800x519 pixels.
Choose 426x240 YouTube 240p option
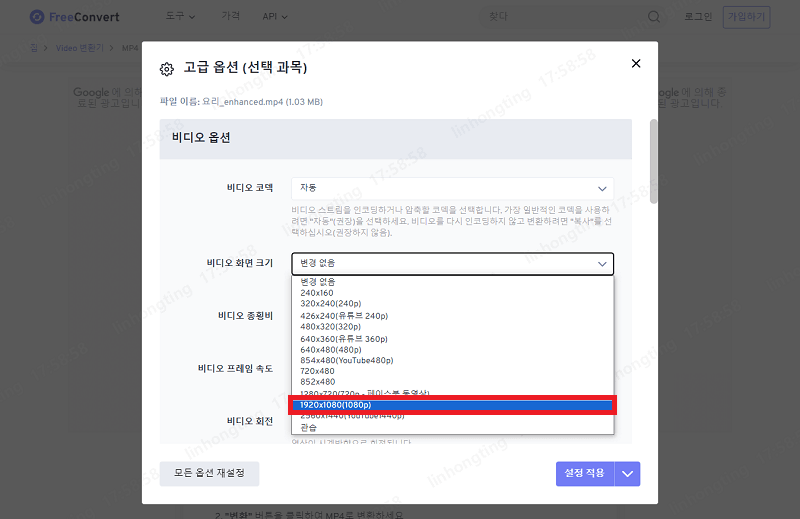[x=344, y=316]
